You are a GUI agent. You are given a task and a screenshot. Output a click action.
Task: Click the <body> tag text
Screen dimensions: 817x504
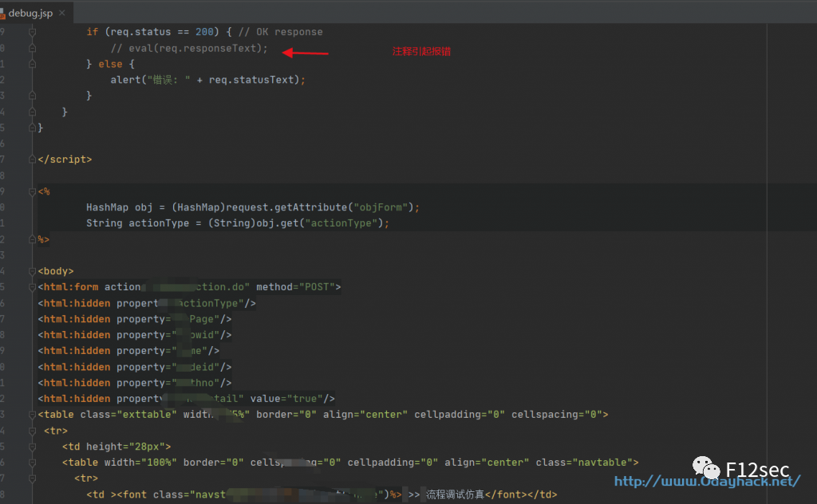(x=56, y=271)
